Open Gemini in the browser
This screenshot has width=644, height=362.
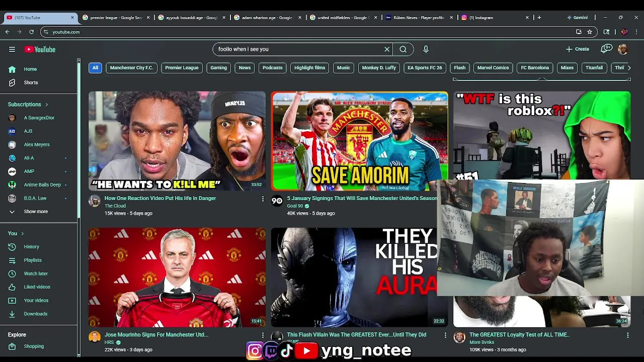[577, 18]
